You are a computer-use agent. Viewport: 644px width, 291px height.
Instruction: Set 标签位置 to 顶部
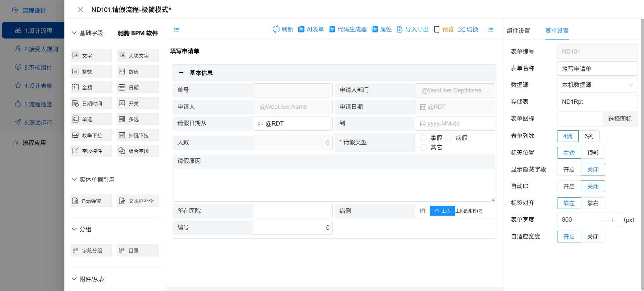[x=593, y=153]
